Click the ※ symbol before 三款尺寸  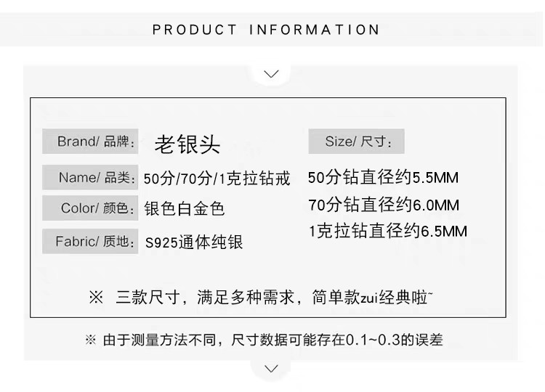coord(96,297)
